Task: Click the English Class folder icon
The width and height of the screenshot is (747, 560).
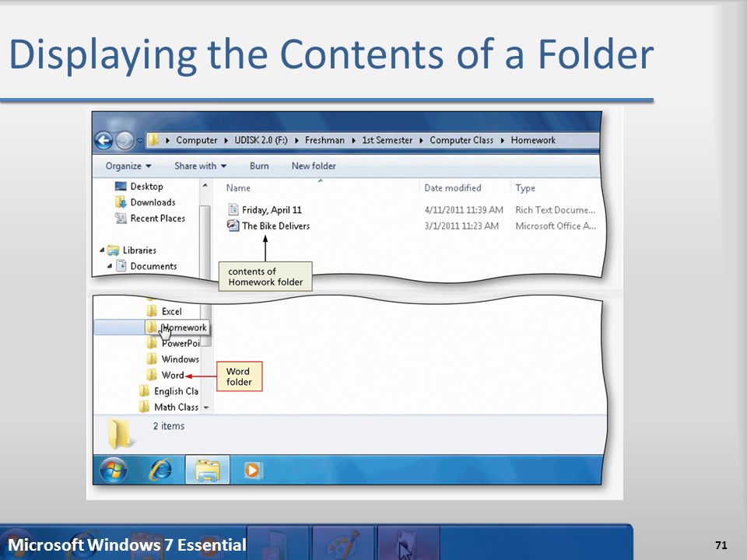Action: pyautogui.click(x=145, y=390)
